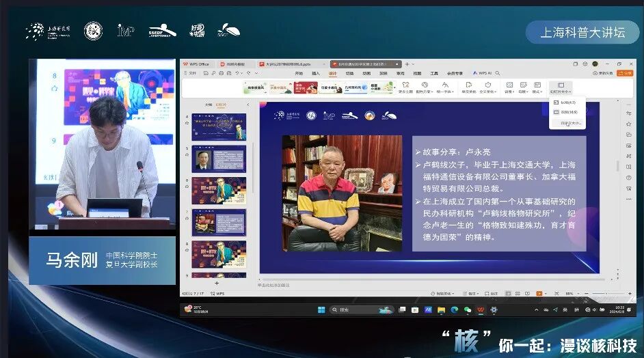Screen dimensions: 644x358
Task: Click the Redo arrow icon
Action: pyautogui.click(x=248, y=73)
